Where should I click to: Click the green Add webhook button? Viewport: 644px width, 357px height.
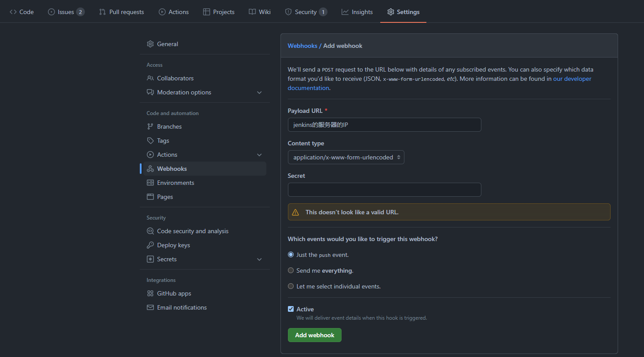[x=314, y=335]
